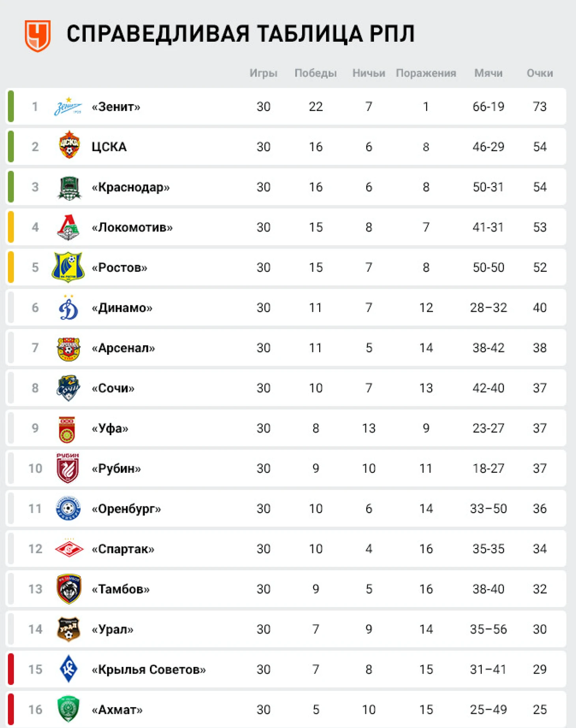Click the Spartak diamond logo
This screenshot has height=728, width=576.
[69, 548]
